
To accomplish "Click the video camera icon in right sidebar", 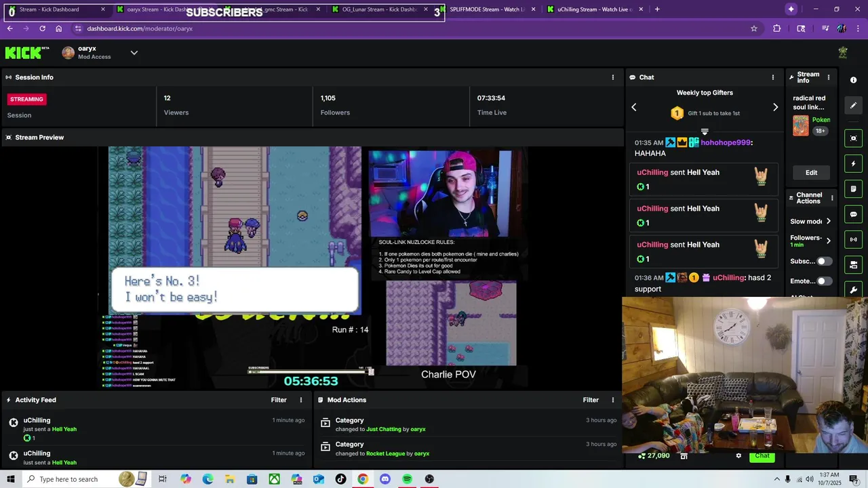I will 853,264.
